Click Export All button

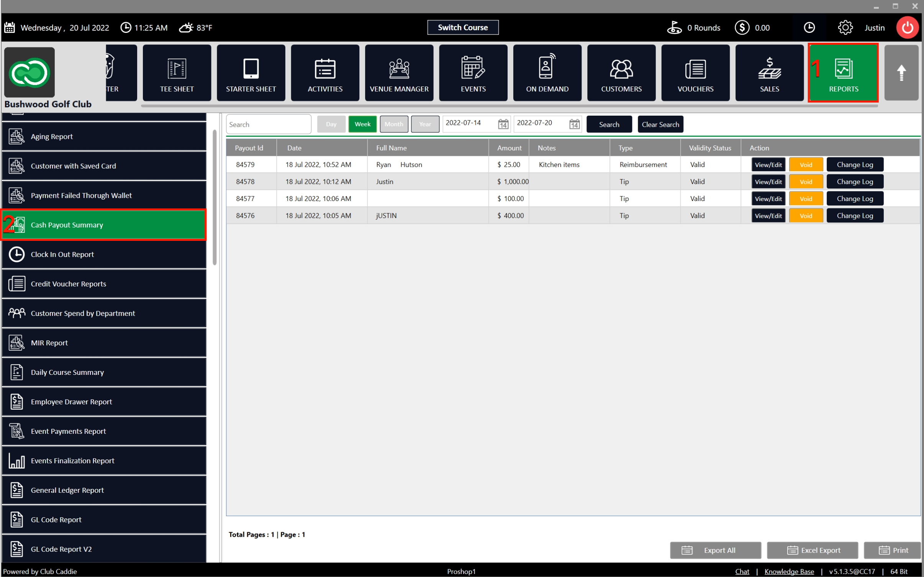pyautogui.click(x=715, y=550)
